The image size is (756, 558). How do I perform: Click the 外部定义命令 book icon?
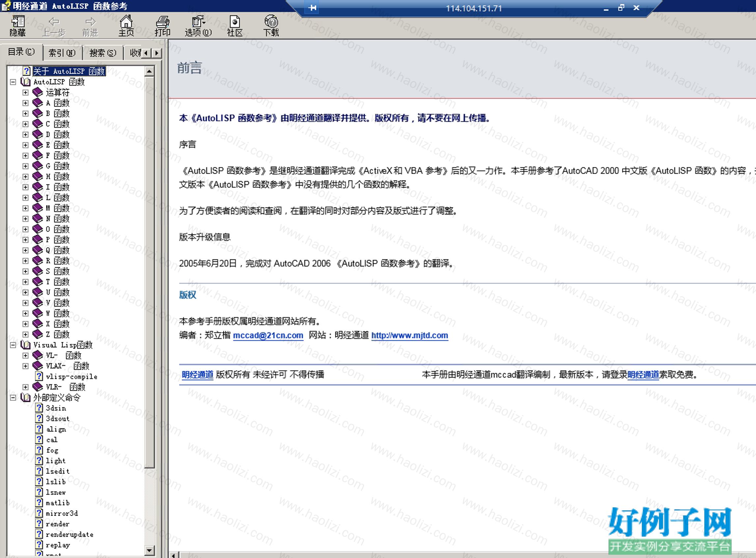tap(26, 397)
